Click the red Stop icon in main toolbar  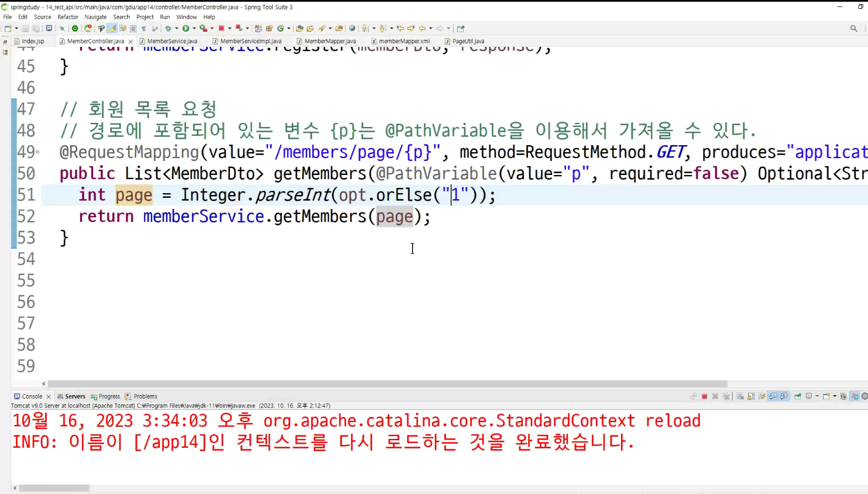coord(221,28)
